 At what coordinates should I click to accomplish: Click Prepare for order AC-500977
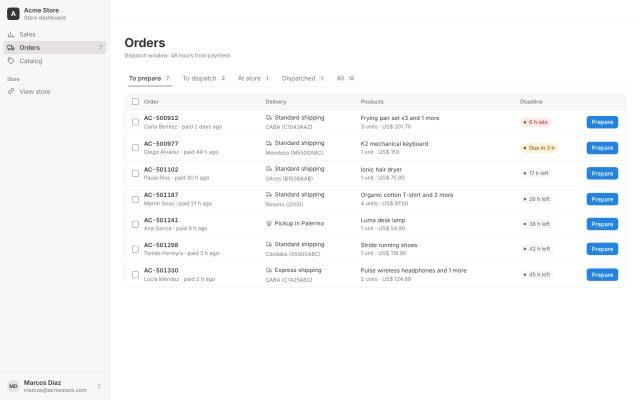click(602, 148)
